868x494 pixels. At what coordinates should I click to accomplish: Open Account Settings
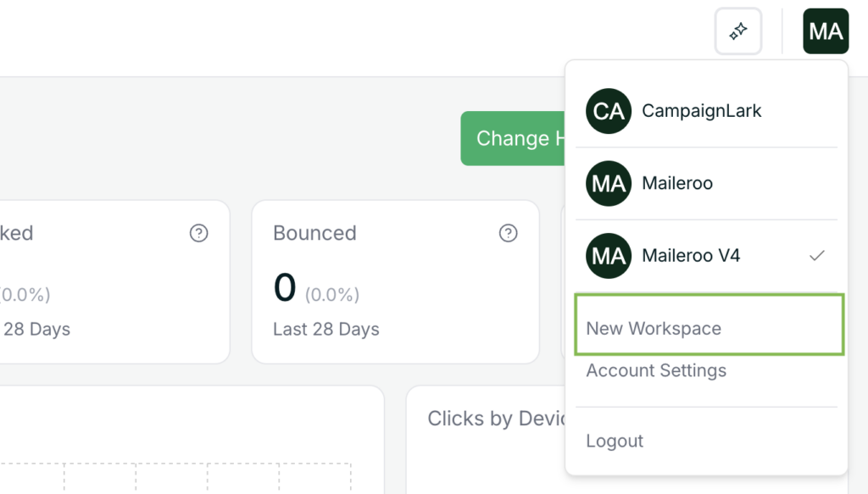pyautogui.click(x=656, y=370)
